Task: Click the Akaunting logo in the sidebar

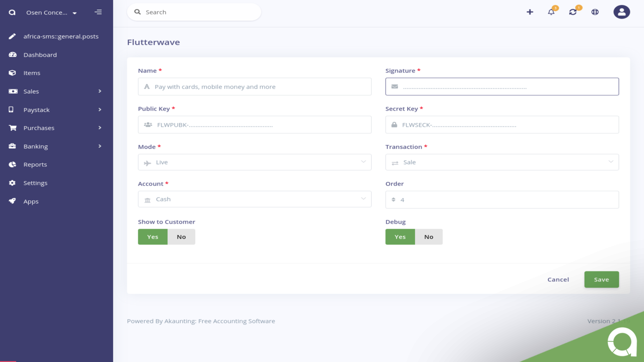Action: pos(11,12)
